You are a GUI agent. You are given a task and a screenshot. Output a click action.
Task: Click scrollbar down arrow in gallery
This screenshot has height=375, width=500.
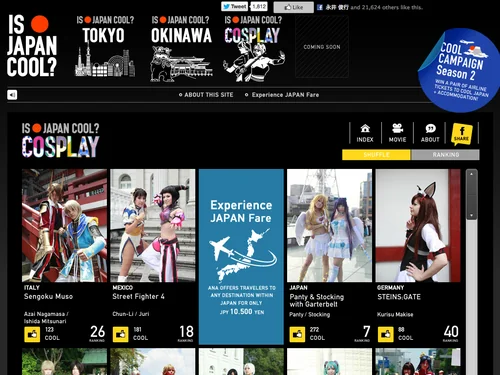471,215
